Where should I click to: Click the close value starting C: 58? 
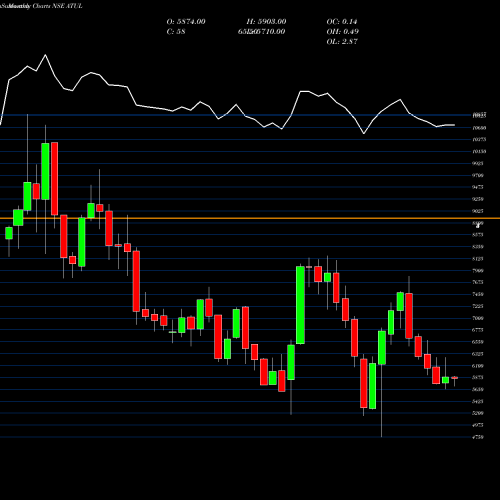pyautogui.click(x=176, y=32)
